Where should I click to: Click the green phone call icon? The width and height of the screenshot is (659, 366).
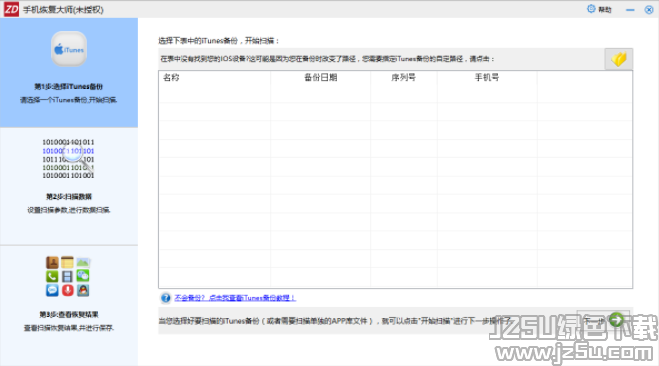pyautogui.click(x=52, y=276)
